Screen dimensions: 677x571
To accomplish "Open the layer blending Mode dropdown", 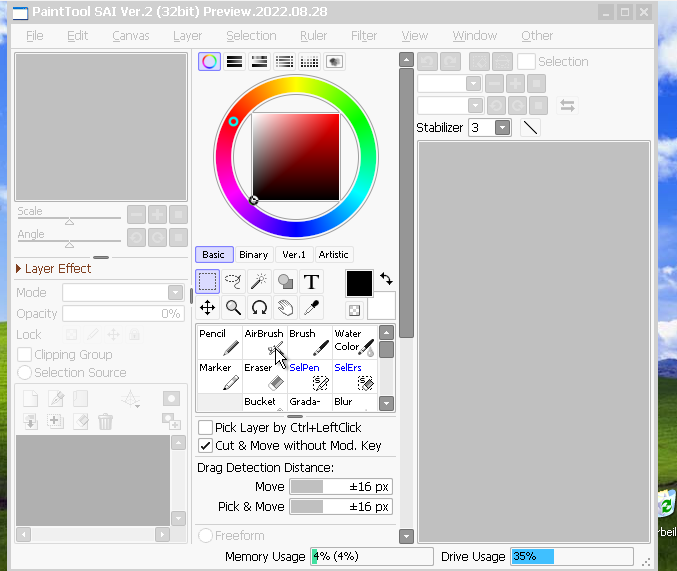I will click(175, 292).
